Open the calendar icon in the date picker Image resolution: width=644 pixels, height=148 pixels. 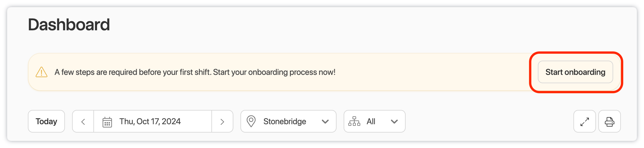point(107,122)
